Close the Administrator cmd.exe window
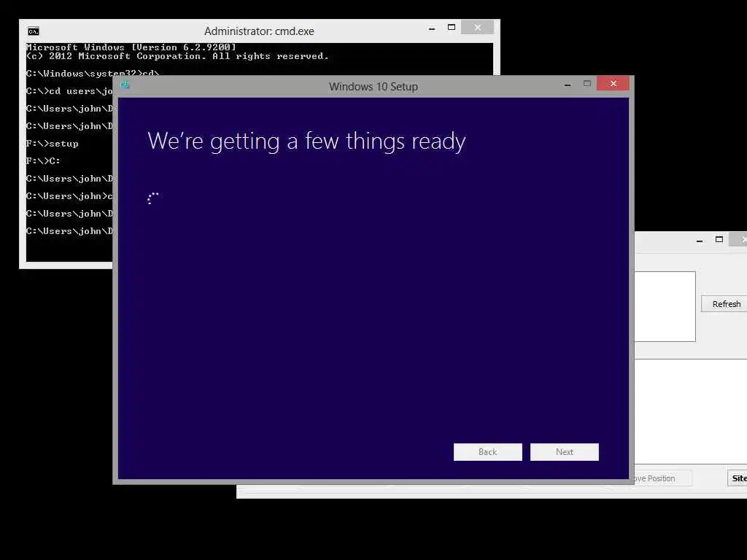The width and height of the screenshot is (747, 560). (477, 28)
